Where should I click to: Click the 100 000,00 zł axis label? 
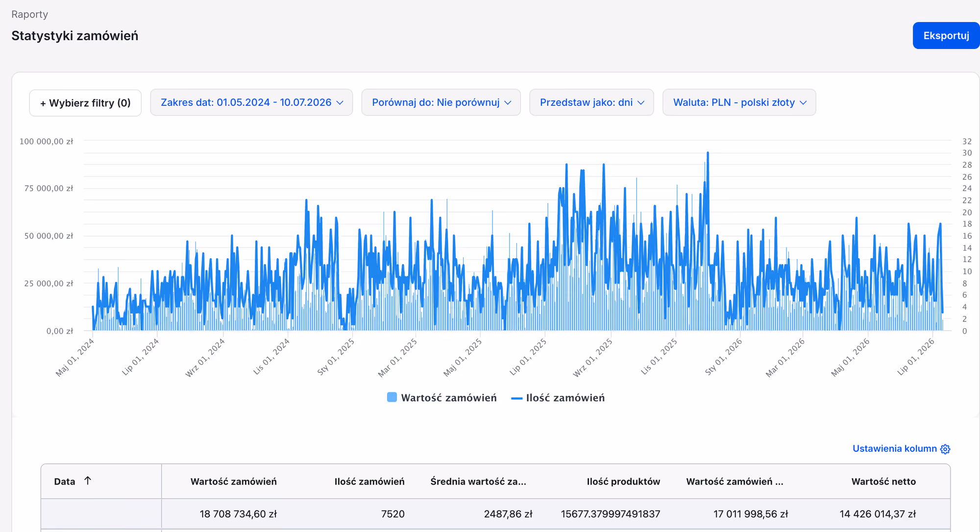coord(46,142)
